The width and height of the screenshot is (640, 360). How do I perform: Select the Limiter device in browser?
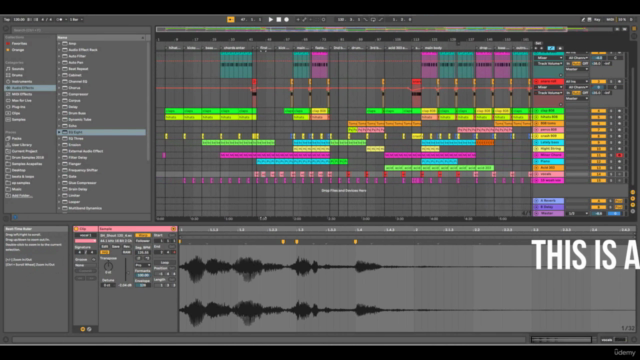point(74,196)
